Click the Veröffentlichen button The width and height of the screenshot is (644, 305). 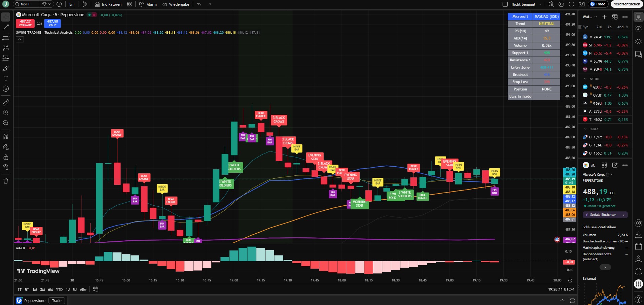click(x=627, y=4)
